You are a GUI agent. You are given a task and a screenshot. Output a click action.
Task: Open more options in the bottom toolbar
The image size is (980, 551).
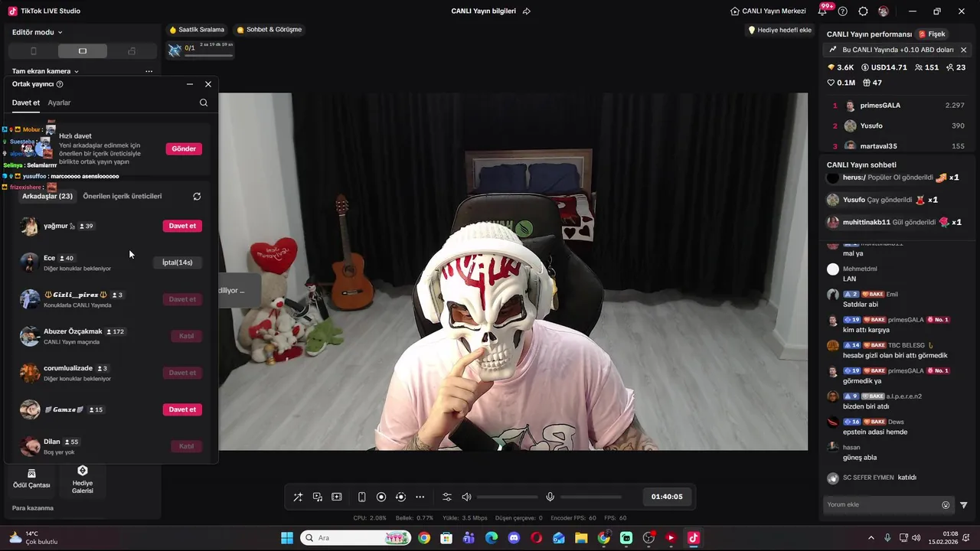tap(420, 497)
